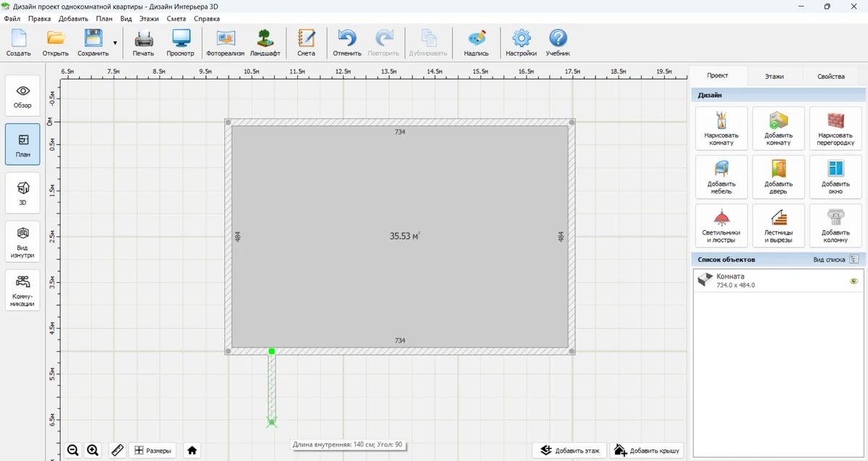This screenshot has height=461, width=868.
Task: Open Просмотр monitor preview icon
Action: pyautogui.click(x=180, y=43)
